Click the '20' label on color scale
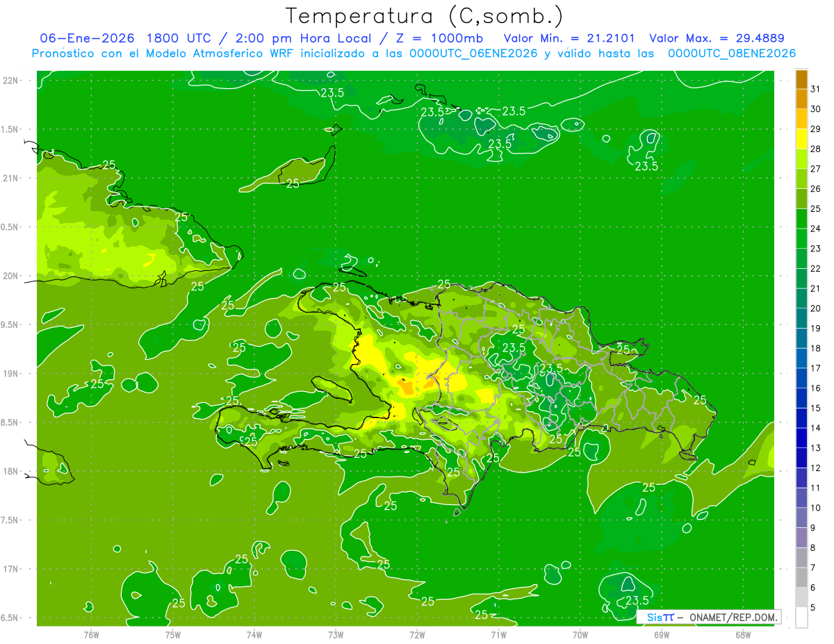Screen dimensions: 834x644 tap(816, 308)
